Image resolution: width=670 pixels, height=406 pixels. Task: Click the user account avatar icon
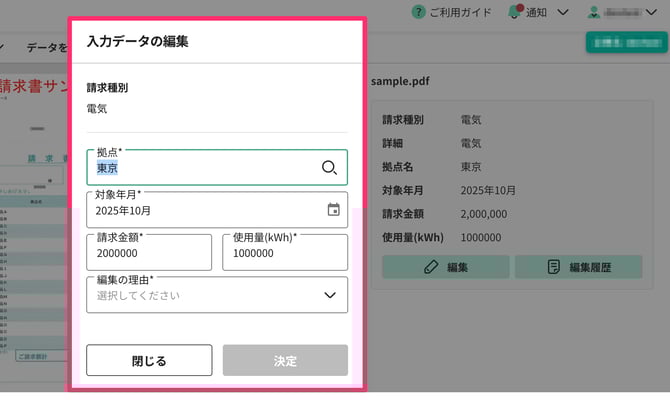pyautogui.click(x=593, y=13)
